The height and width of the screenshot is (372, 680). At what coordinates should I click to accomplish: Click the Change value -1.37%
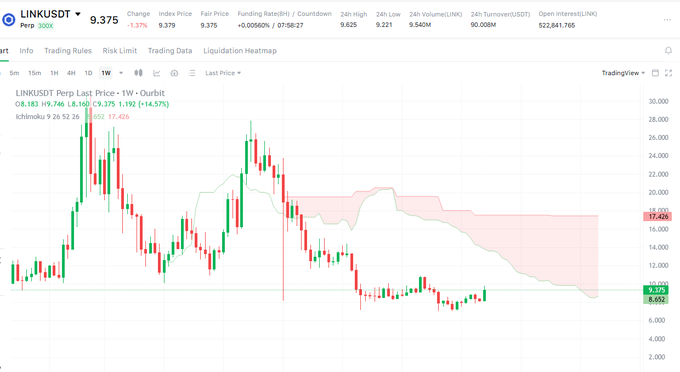click(137, 25)
